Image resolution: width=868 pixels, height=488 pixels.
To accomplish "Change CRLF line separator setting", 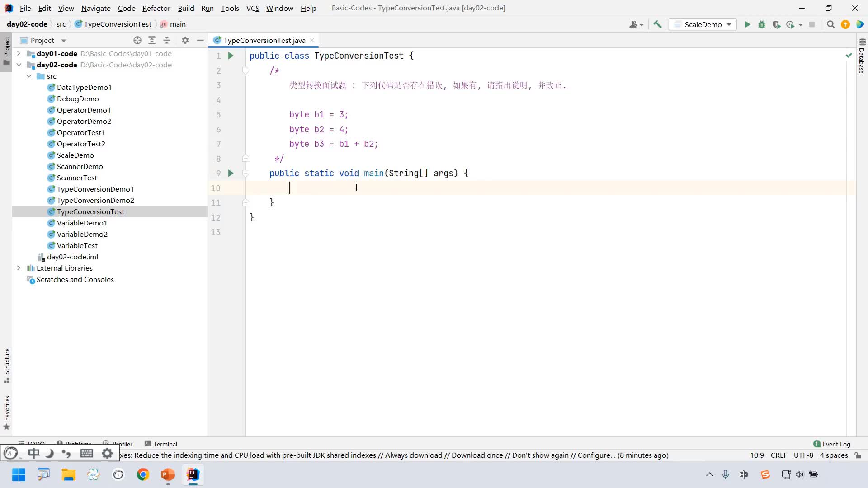I will [x=778, y=455].
